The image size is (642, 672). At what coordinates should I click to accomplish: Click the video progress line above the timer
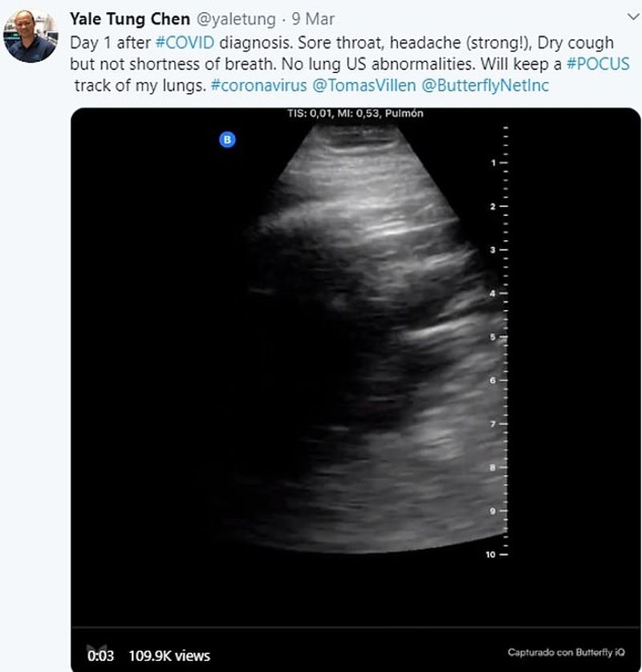pyautogui.click(x=356, y=628)
